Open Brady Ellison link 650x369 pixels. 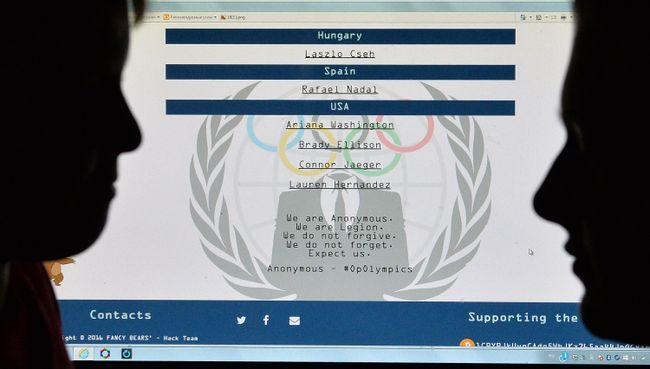[x=340, y=145]
